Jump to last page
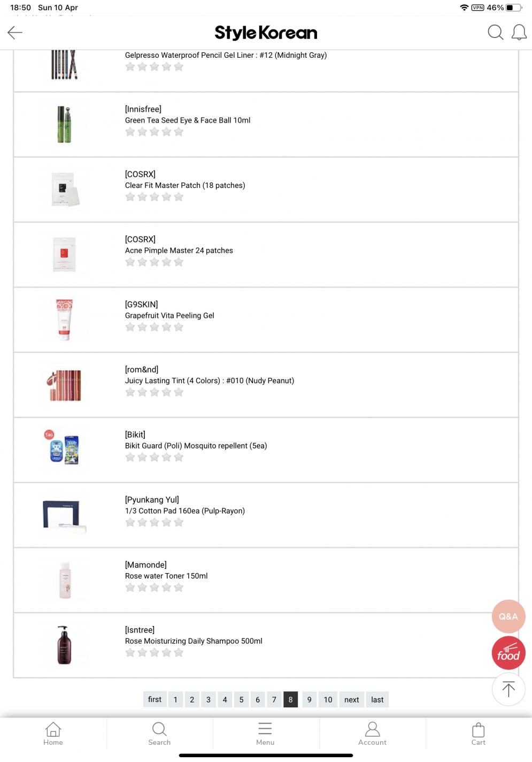This screenshot has width=532, height=762. [x=377, y=699]
